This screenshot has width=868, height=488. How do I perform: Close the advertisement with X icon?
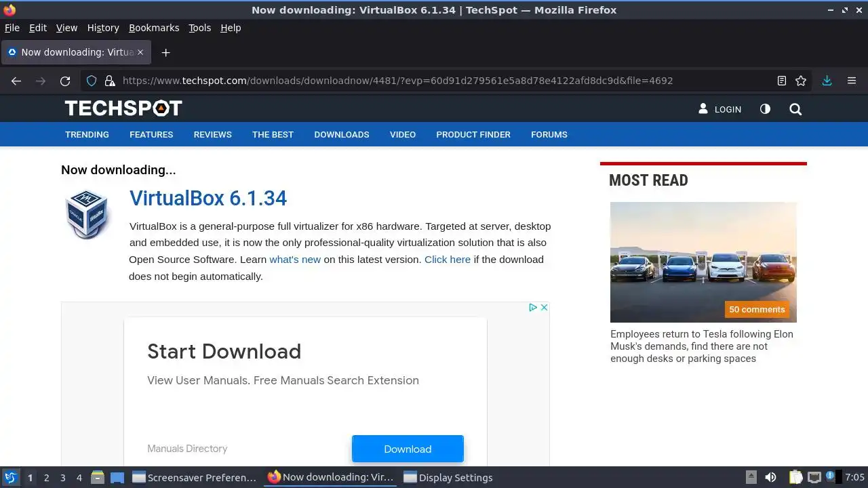tap(544, 307)
